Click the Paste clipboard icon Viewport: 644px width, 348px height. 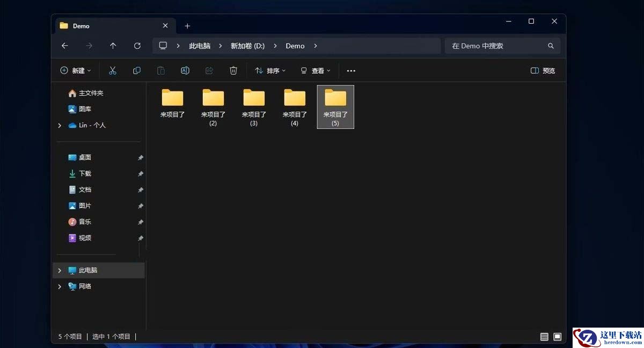(x=161, y=70)
